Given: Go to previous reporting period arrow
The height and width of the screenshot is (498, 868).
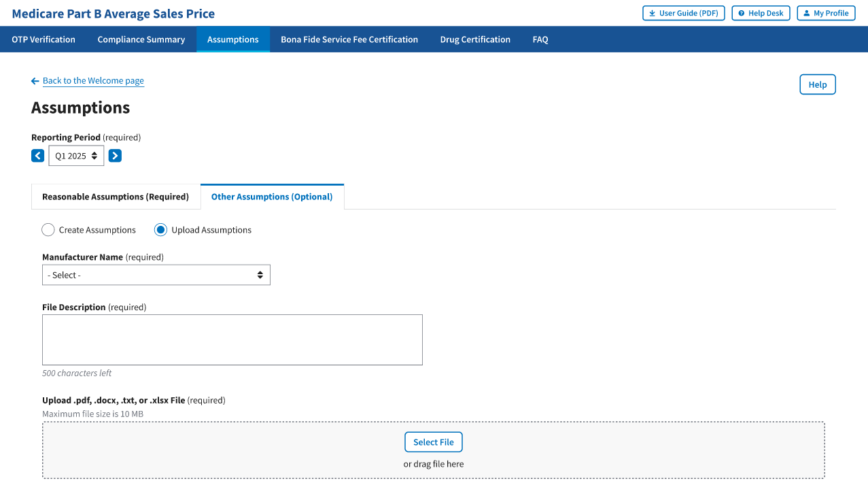Looking at the screenshot, I should (37, 156).
